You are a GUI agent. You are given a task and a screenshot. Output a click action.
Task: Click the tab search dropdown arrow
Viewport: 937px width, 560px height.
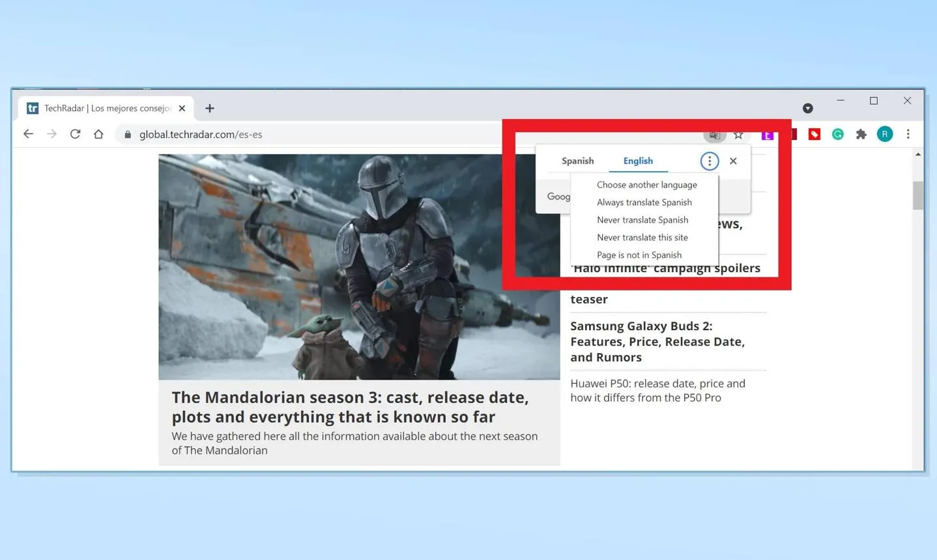click(x=808, y=108)
